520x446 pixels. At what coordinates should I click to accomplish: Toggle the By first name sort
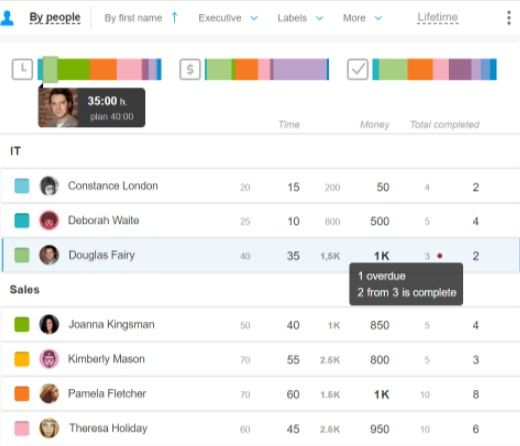click(x=133, y=18)
